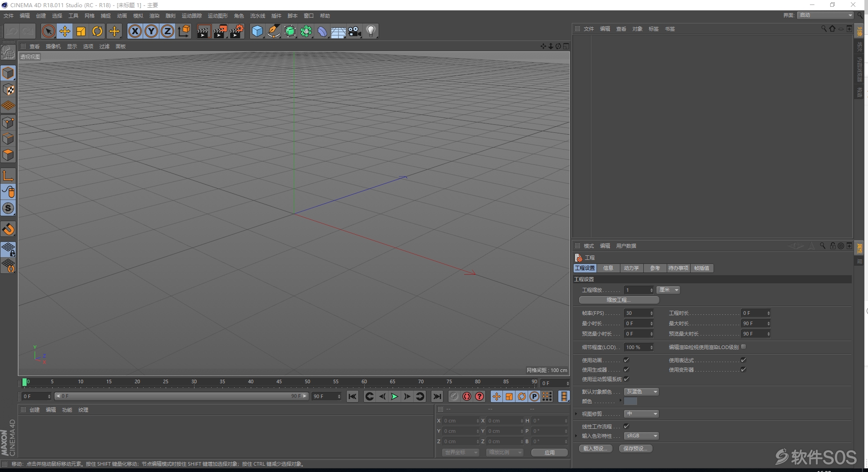Toggle the 使用运动剪辑系统 checkbox
The height and width of the screenshot is (472, 868).
pos(626,379)
